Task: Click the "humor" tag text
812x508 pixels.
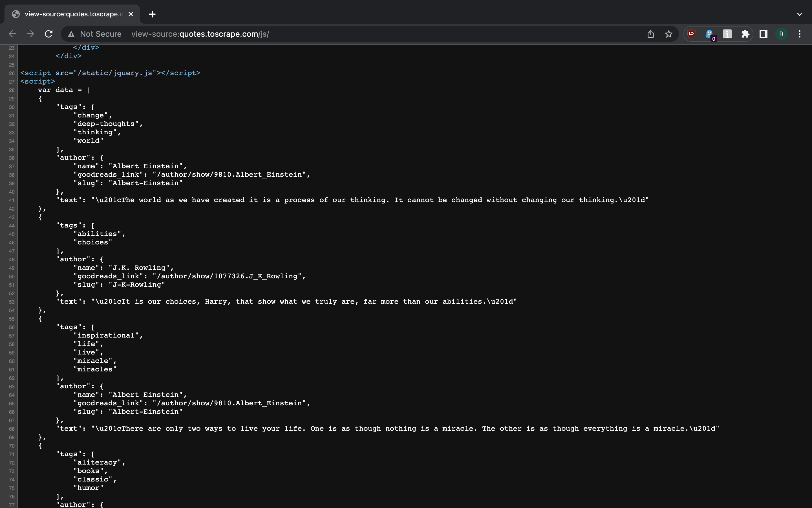Action: click(89, 488)
